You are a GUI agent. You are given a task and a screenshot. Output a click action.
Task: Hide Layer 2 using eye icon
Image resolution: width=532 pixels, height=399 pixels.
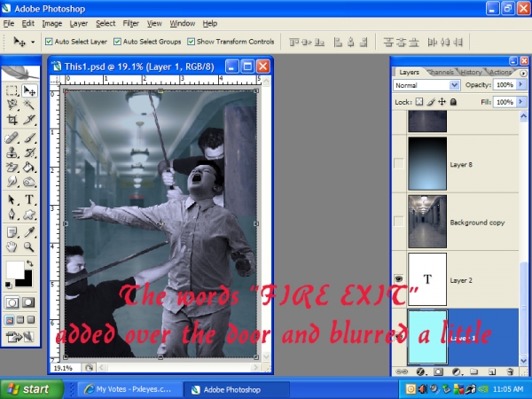[399, 279]
